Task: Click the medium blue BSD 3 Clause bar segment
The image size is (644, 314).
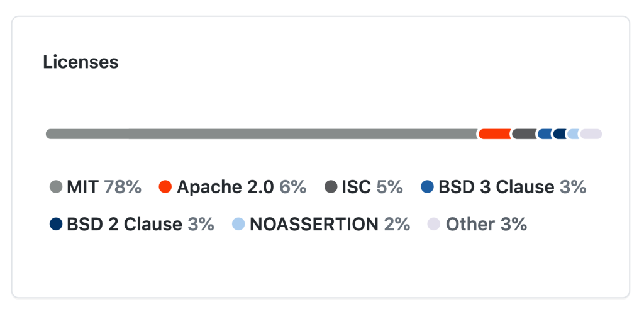Action: 545,134
